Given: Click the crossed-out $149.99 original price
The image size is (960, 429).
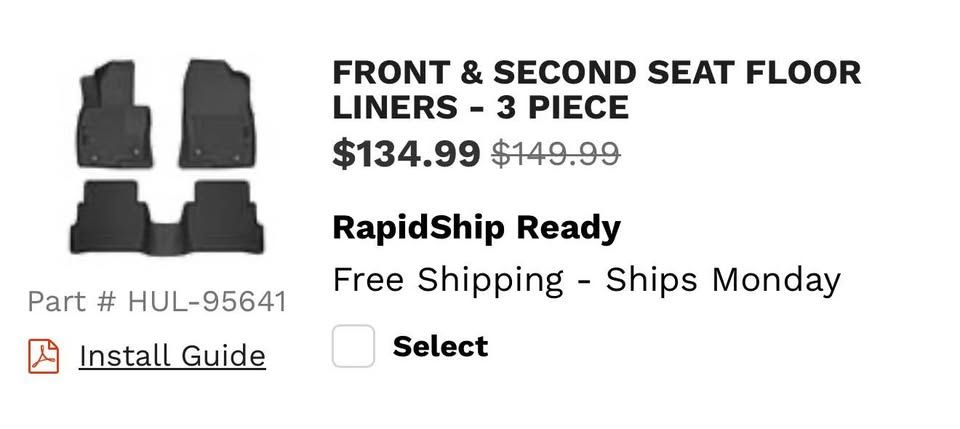Looking at the screenshot, I should (x=556, y=153).
